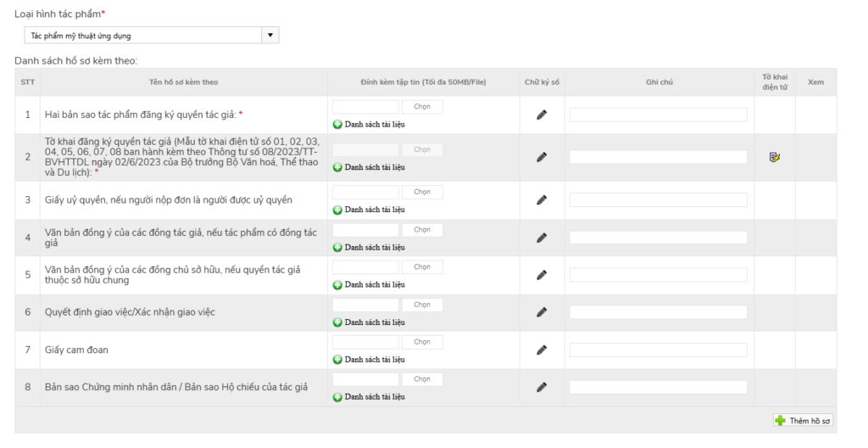Click Ghi chú input field in row 1
Viewport: 868px width, 448px height.
(658, 115)
